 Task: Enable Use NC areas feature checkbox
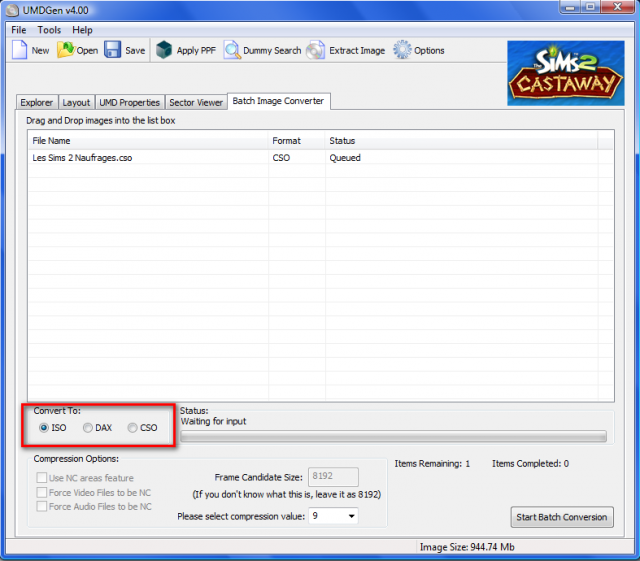coord(42,478)
